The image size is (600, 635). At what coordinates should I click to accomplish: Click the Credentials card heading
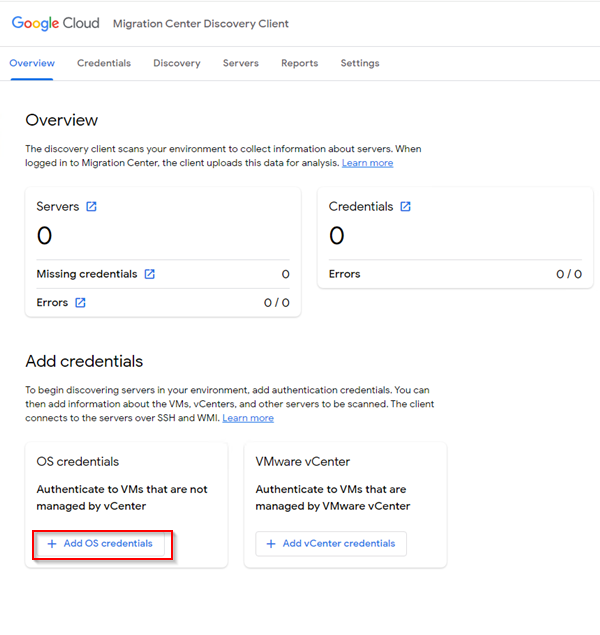(x=361, y=207)
